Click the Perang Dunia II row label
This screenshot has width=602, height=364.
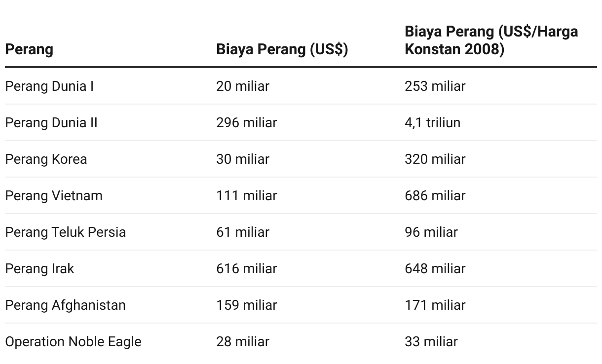tap(51, 123)
